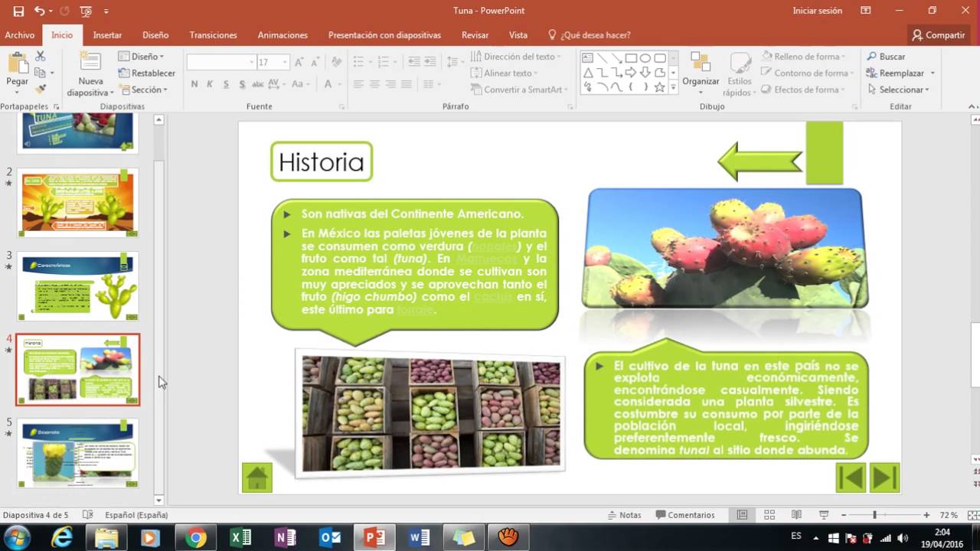The width and height of the screenshot is (980, 551).
Task: Click the font name box
Action: click(221, 62)
